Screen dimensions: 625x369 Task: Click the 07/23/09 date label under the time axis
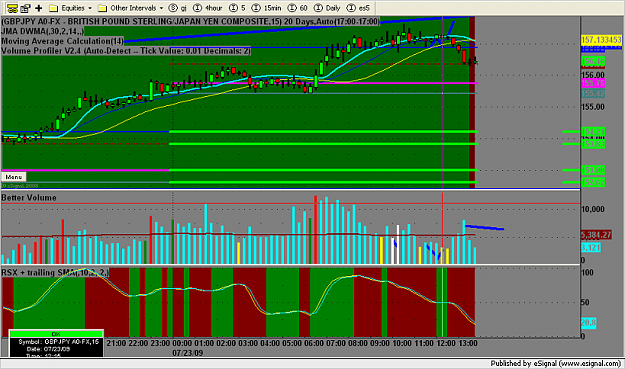point(187,353)
